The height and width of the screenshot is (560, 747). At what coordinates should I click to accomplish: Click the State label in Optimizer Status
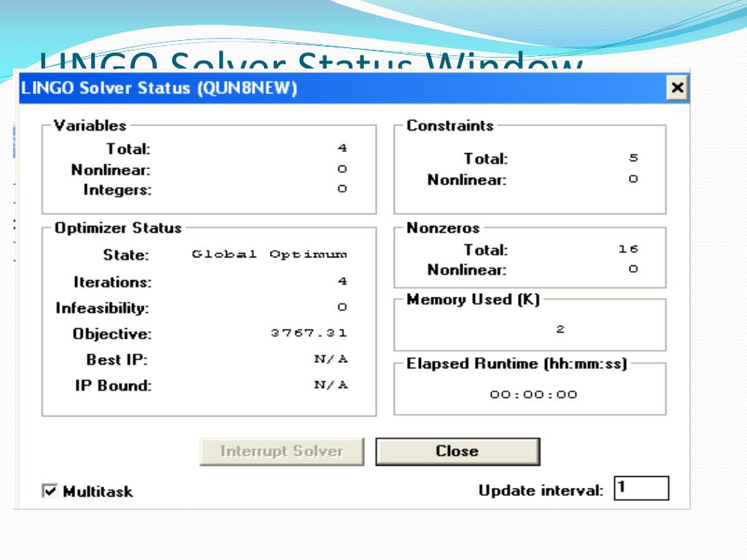pos(125,255)
